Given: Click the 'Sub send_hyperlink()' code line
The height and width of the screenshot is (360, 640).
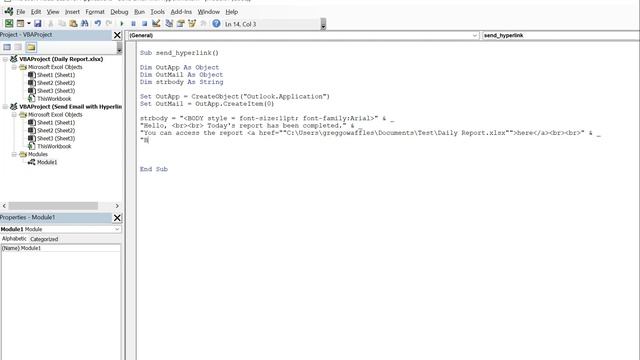Looking at the screenshot, I should (x=179, y=53).
